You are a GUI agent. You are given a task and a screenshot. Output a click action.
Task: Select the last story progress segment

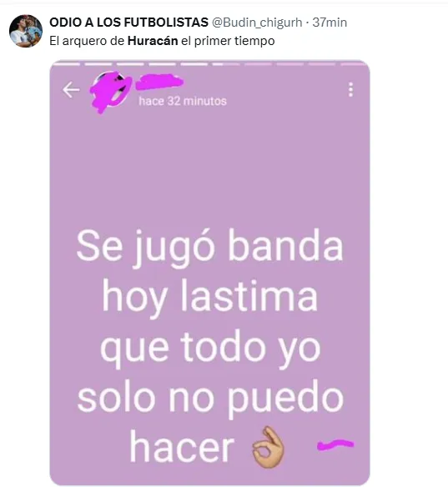click(353, 64)
